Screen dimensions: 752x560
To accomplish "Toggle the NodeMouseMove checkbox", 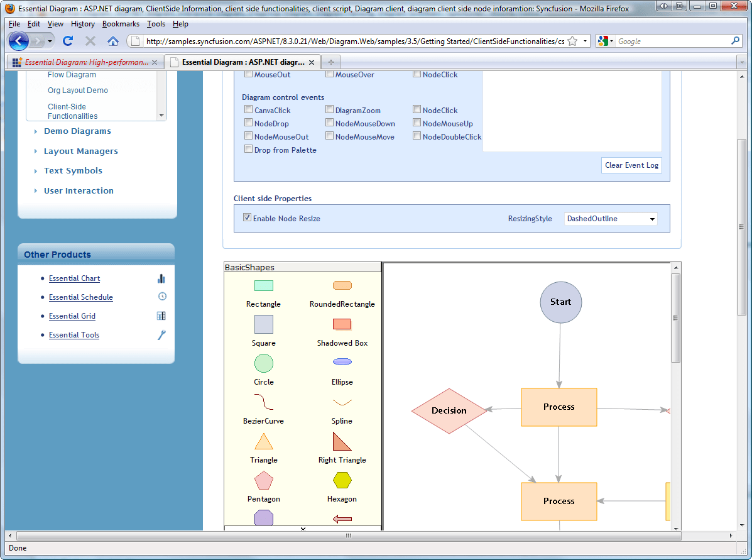I will pos(329,136).
